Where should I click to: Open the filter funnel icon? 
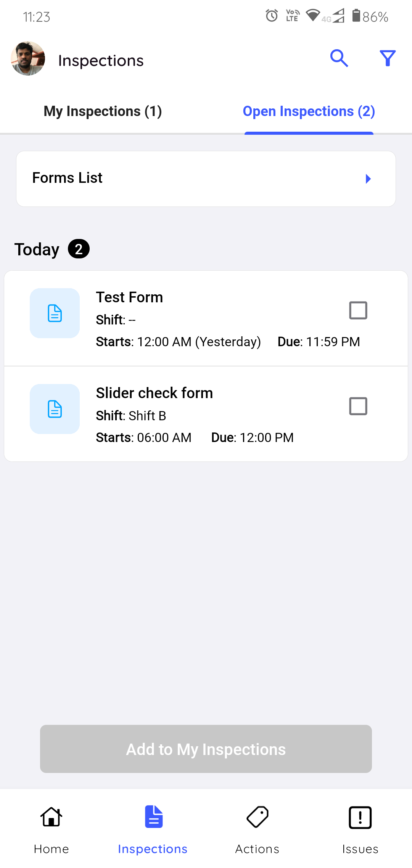pos(388,58)
